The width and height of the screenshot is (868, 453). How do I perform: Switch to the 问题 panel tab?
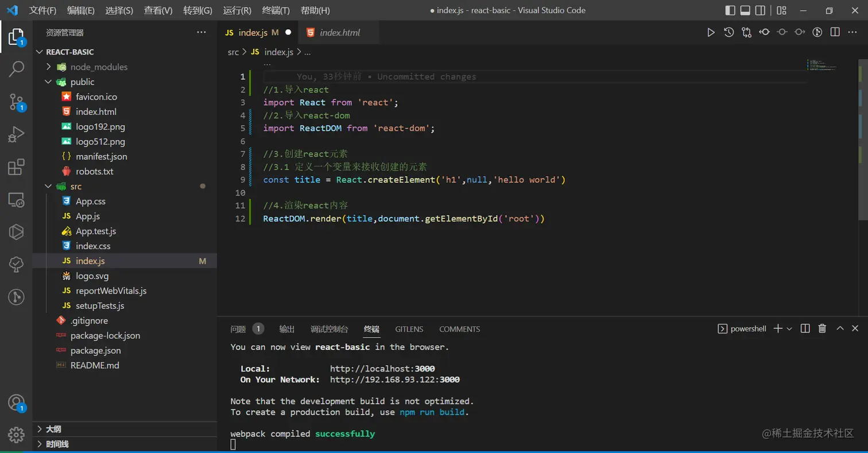tap(238, 329)
